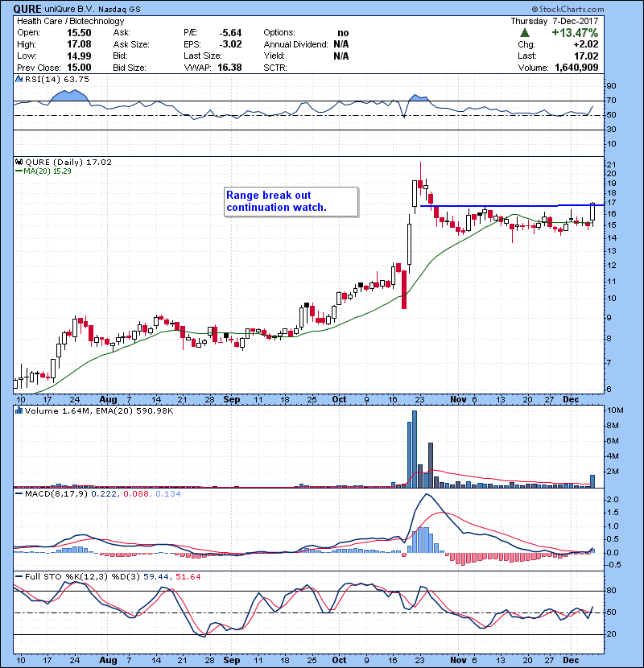644x668 pixels.
Task: Click the Health Care / Biotechnology sector text
Action: 71,21
